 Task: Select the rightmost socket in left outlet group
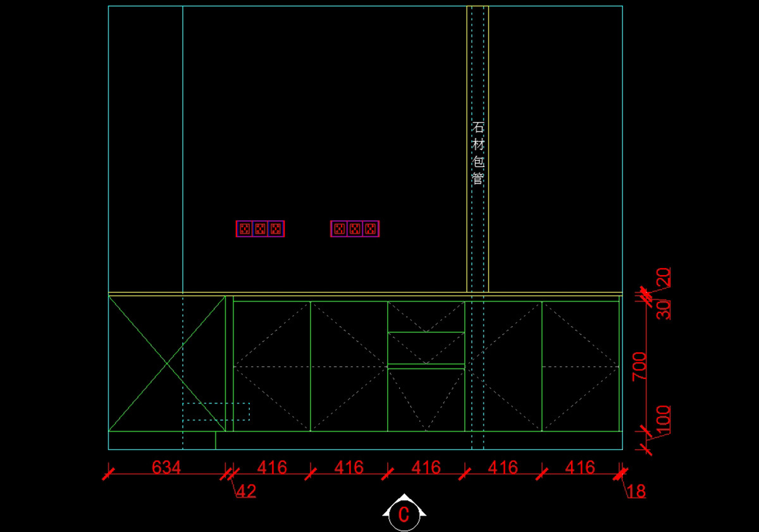276,229
